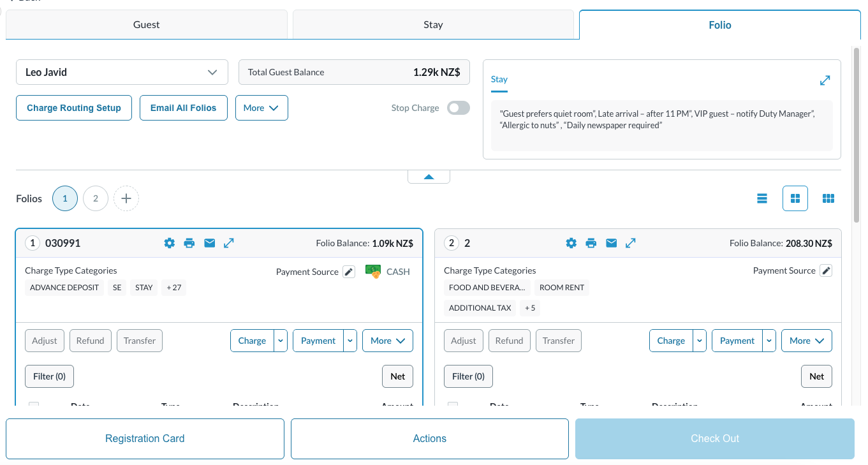Switch to list view layout

pyautogui.click(x=762, y=198)
